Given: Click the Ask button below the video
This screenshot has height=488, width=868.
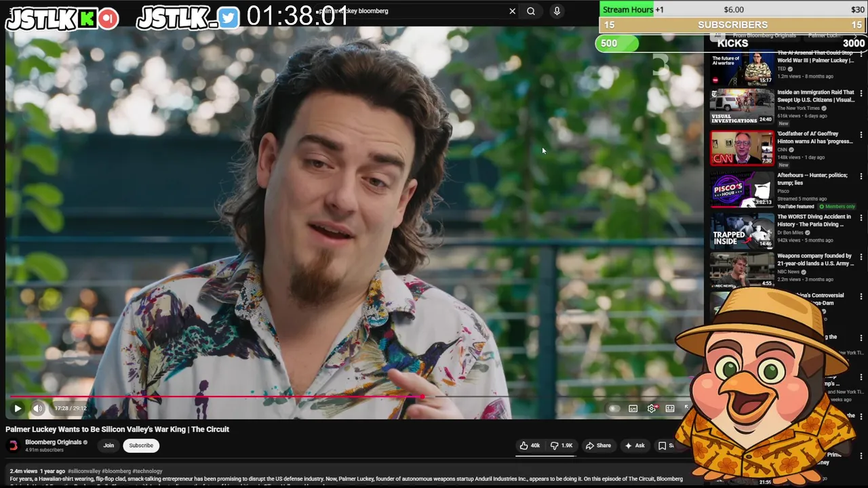Looking at the screenshot, I should (x=635, y=445).
